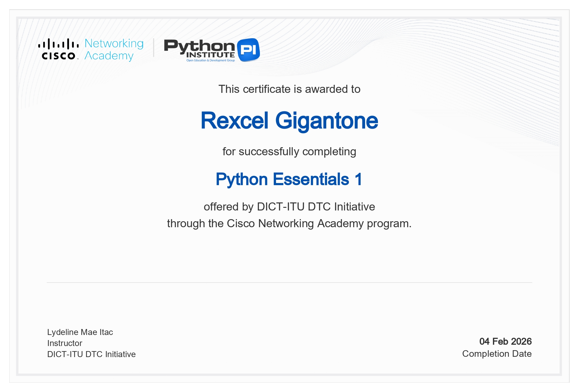Click the blue PI badge icon

pos(248,50)
